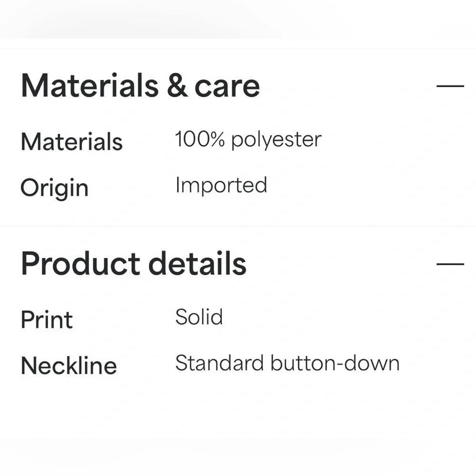Select the Materials row label

tap(72, 142)
